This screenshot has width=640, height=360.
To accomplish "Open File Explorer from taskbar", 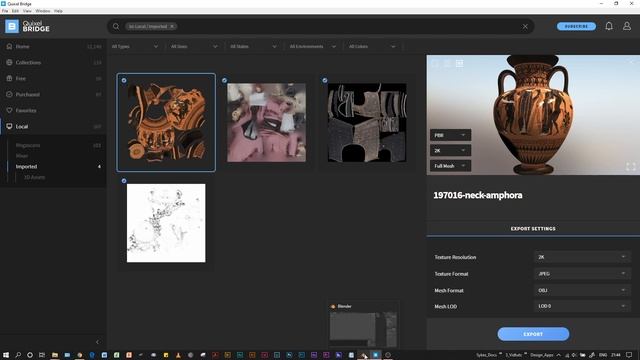I will (x=55, y=355).
